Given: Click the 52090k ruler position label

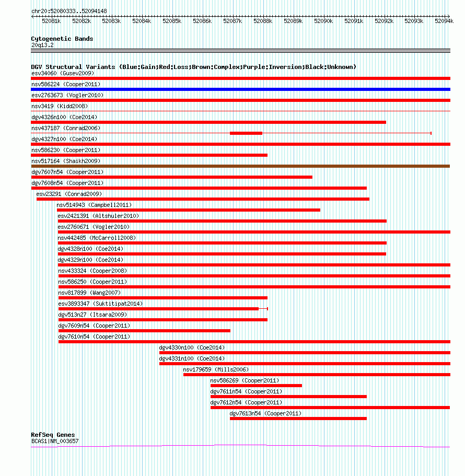Looking at the screenshot, I should point(323,21).
